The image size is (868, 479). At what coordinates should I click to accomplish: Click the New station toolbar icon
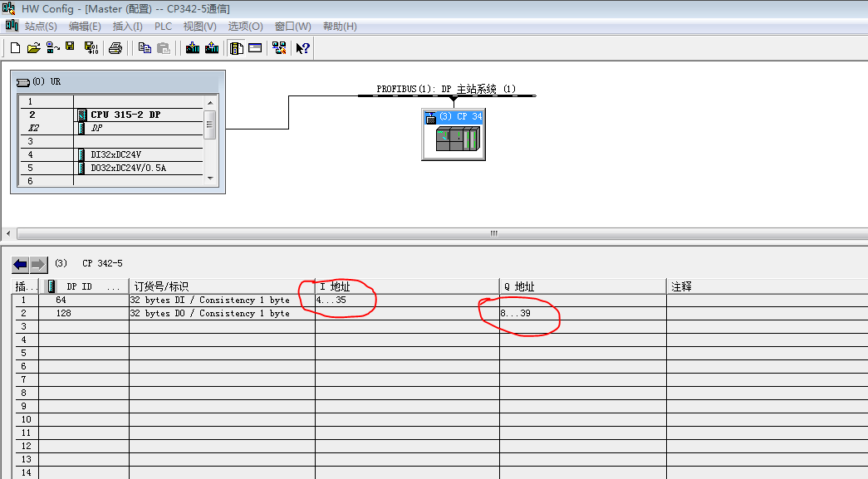click(x=15, y=48)
